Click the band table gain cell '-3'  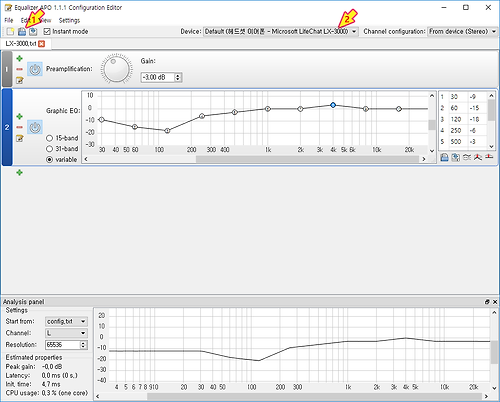point(473,142)
